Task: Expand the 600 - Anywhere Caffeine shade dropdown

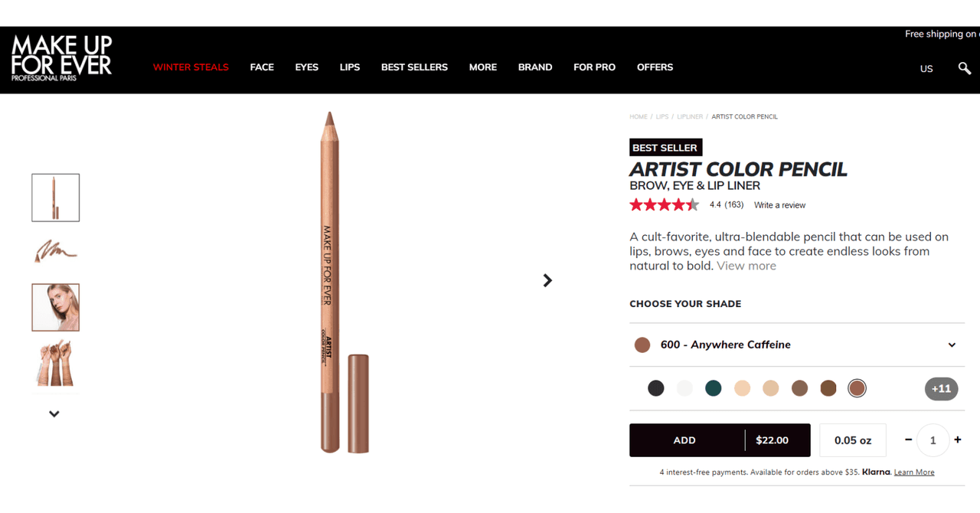Action: pos(797,345)
